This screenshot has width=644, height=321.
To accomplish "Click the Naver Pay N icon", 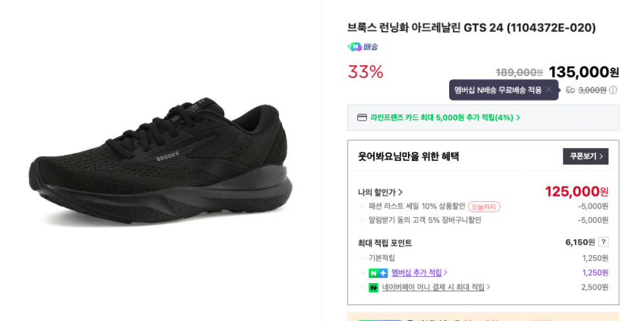I will coord(373,288).
